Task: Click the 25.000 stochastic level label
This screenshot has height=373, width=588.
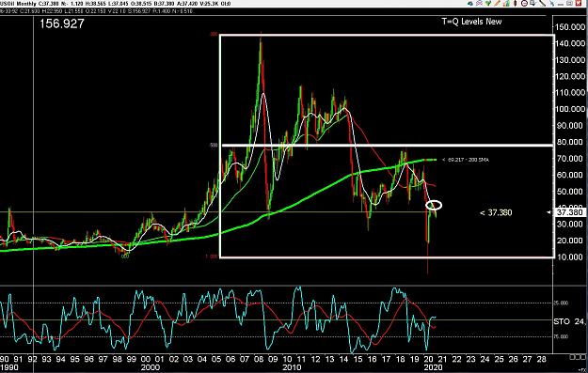Action: (561, 303)
